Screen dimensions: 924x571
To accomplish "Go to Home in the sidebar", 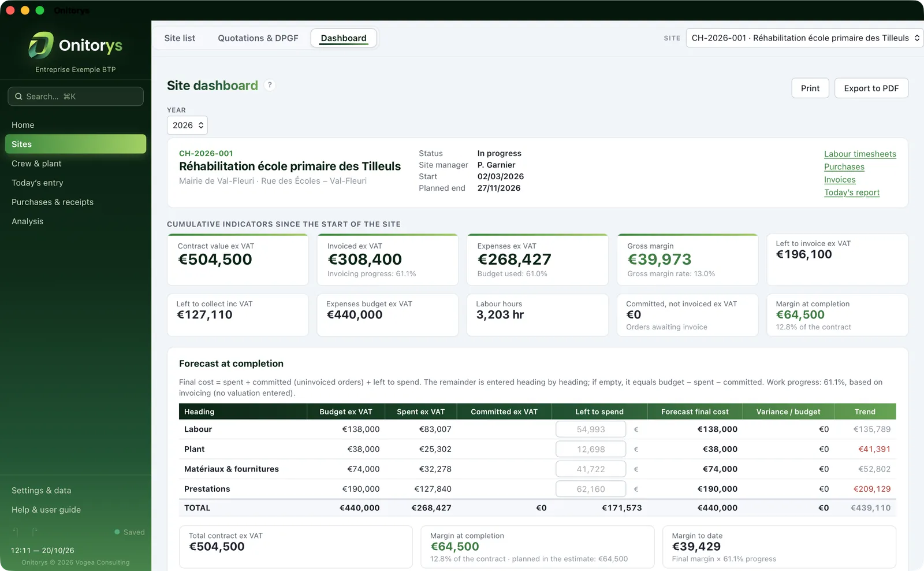I will point(76,125).
